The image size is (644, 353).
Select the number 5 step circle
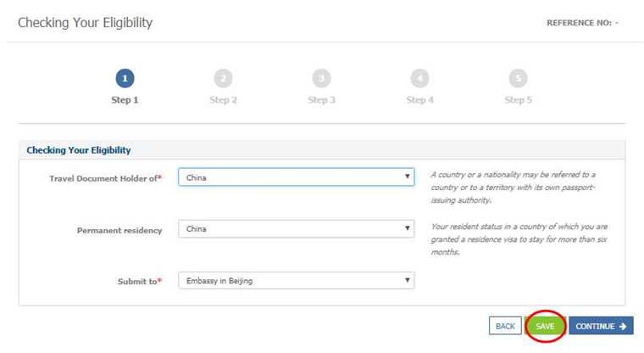518,78
